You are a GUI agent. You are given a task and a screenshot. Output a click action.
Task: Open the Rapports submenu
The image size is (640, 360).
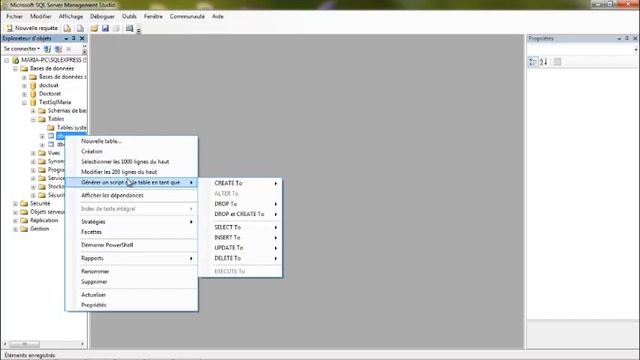coord(131,258)
